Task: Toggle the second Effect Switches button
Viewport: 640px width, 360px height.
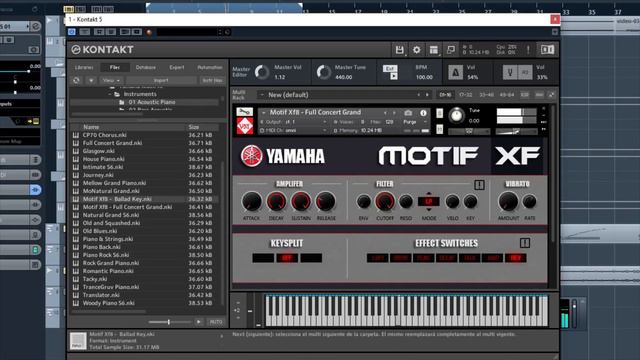Action: [400, 258]
